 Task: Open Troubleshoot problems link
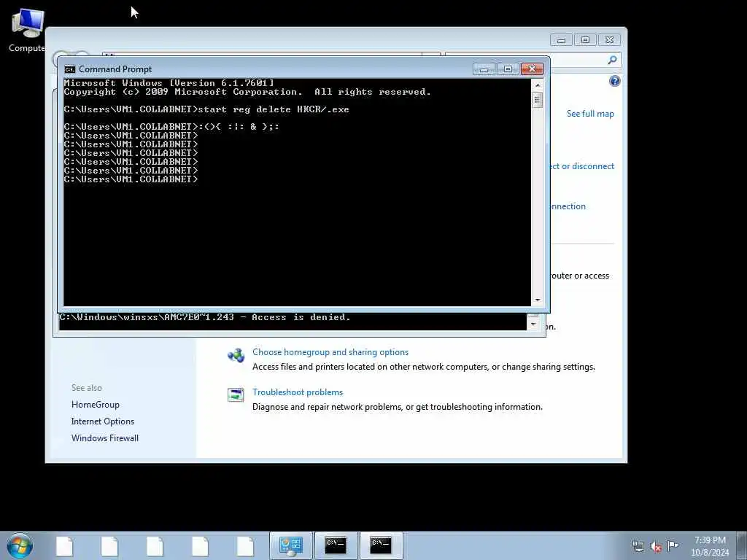(298, 392)
